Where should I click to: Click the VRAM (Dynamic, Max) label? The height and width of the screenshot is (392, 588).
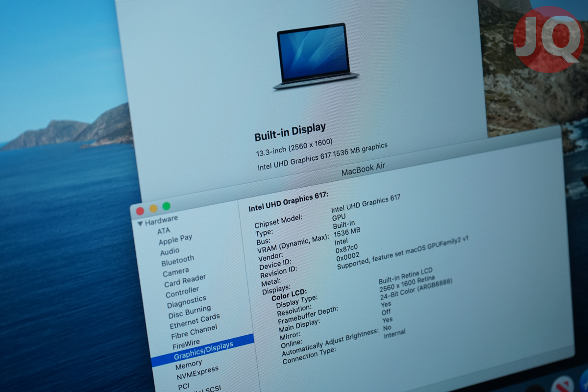coord(293,244)
